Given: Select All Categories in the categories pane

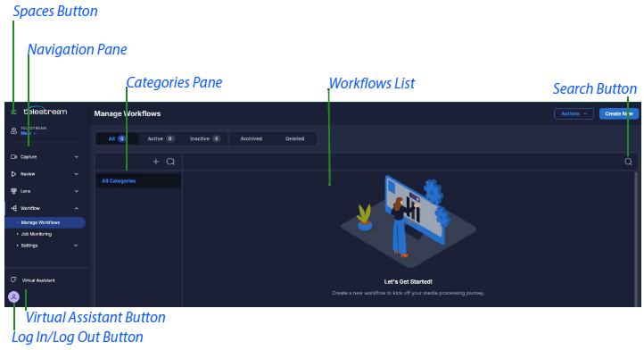Looking at the screenshot, I should [138, 181].
